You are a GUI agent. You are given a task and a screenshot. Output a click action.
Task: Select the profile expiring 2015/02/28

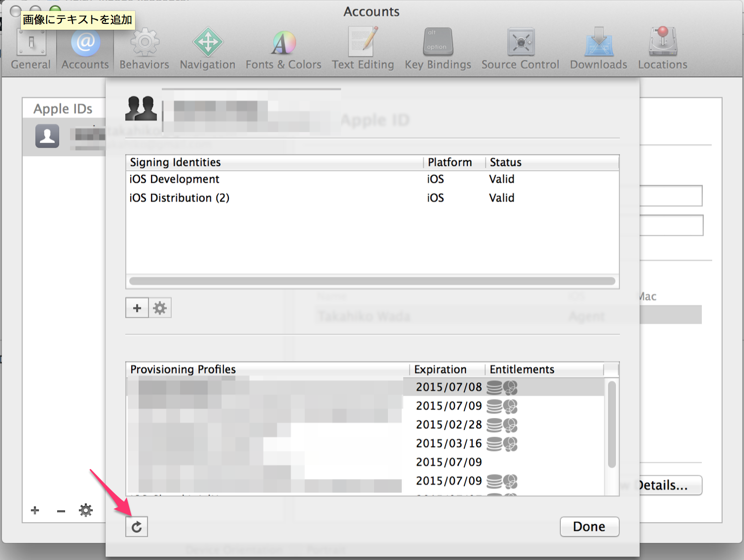(448, 424)
